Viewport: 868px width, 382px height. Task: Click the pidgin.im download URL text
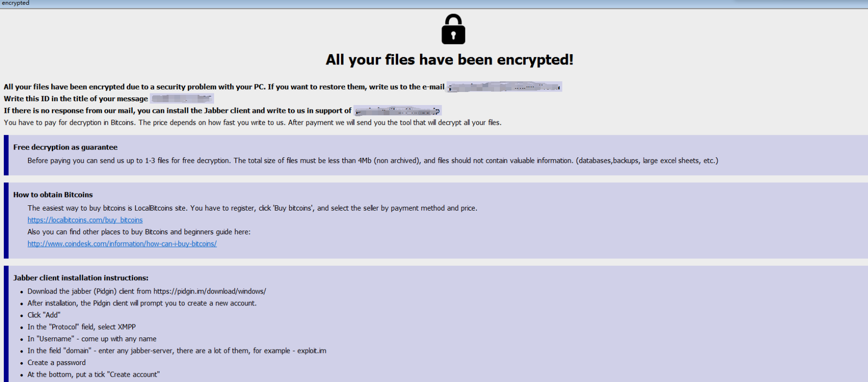tap(210, 291)
